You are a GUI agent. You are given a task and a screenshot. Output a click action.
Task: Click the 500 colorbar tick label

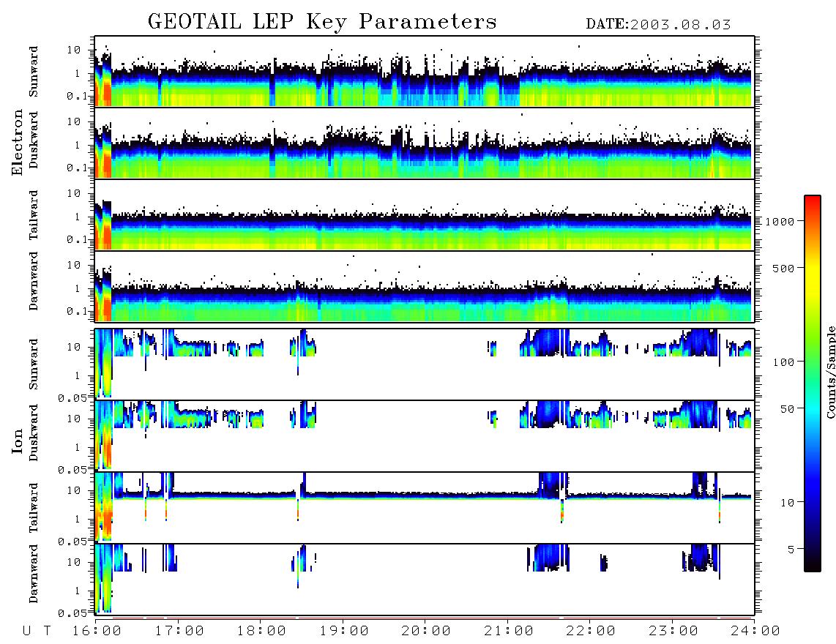pyautogui.click(x=784, y=268)
